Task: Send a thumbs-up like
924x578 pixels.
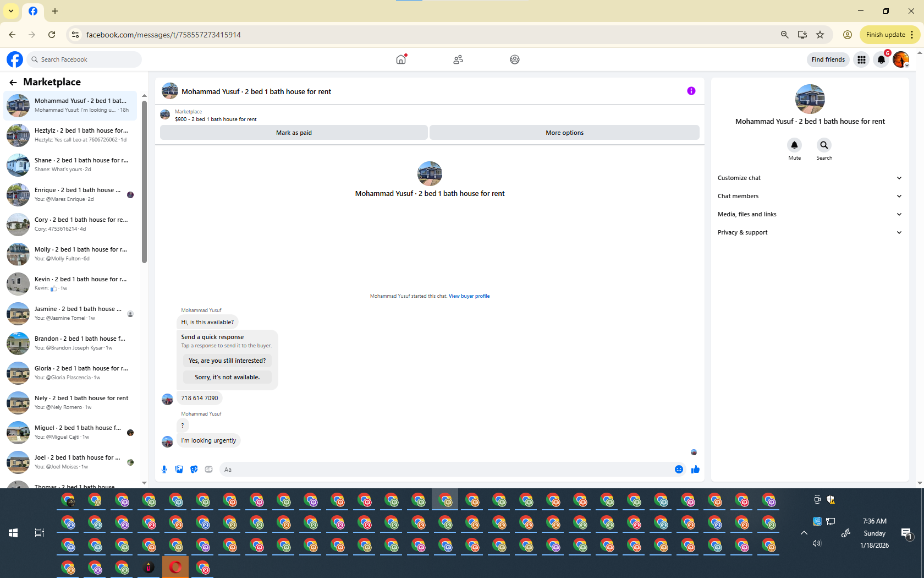Action: [x=695, y=470]
